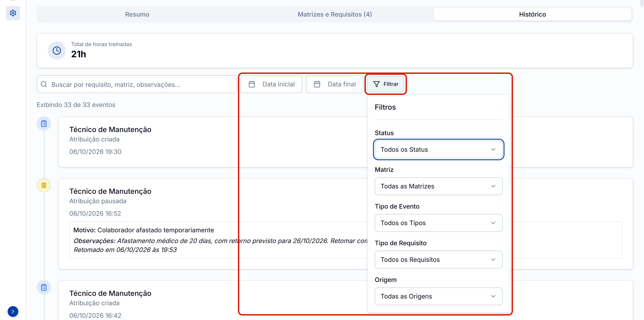The height and width of the screenshot is (320, 644).
Task: Click the Filtrar button
Action: (386, 84)
